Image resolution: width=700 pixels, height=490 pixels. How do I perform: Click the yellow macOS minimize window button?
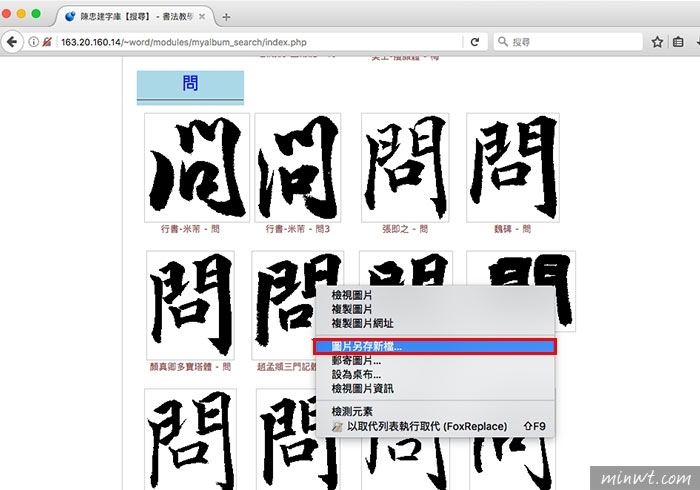(21, 14)
